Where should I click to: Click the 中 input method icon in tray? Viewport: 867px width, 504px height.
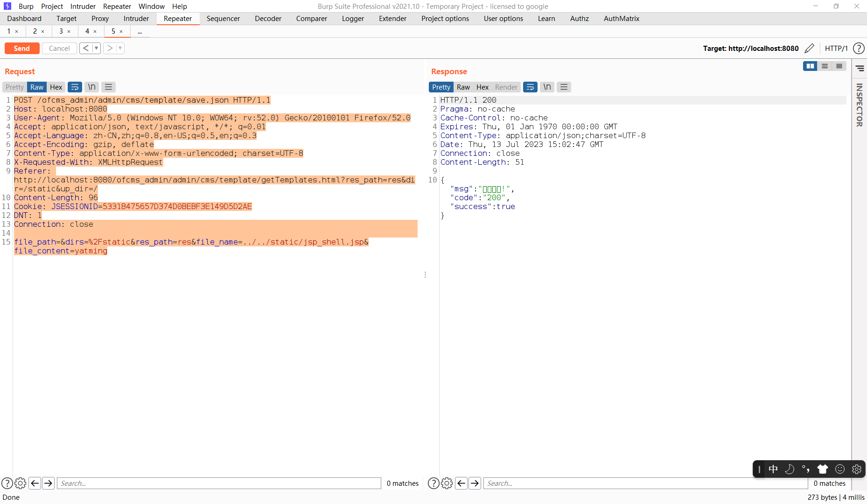pos(774,469)
